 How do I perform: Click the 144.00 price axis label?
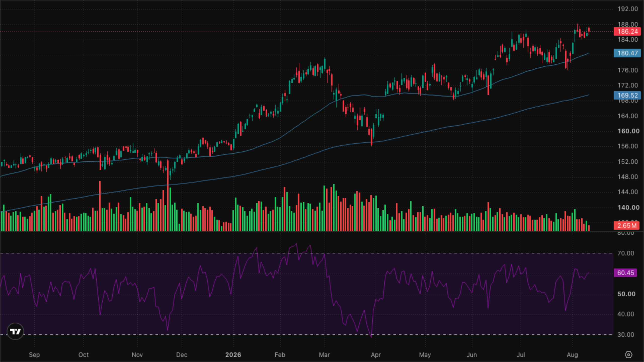(x=628, y=192)
